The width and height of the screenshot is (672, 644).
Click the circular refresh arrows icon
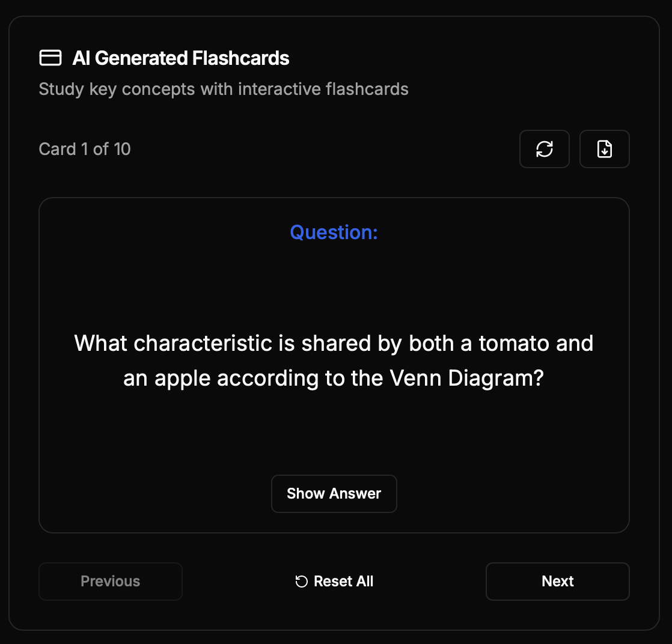click(x=544, y=149)
